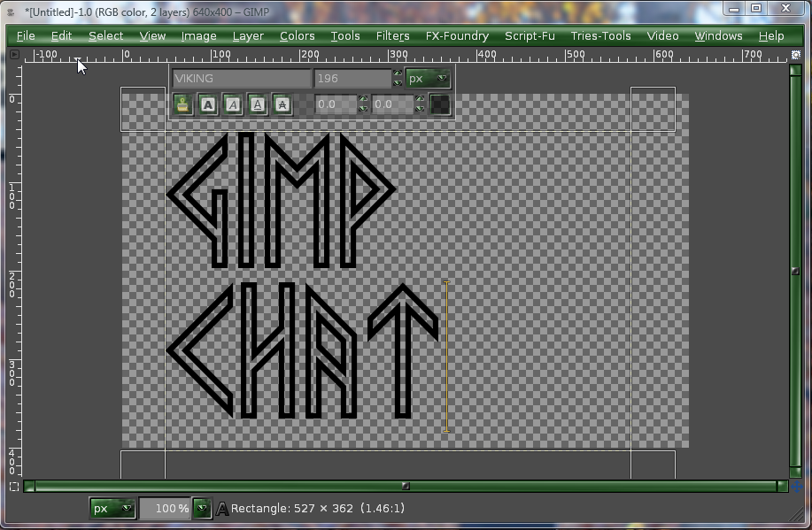The image size is (812, 530).
Task: Open the Tries-Tools menu
Action: (x=600, y=35)
